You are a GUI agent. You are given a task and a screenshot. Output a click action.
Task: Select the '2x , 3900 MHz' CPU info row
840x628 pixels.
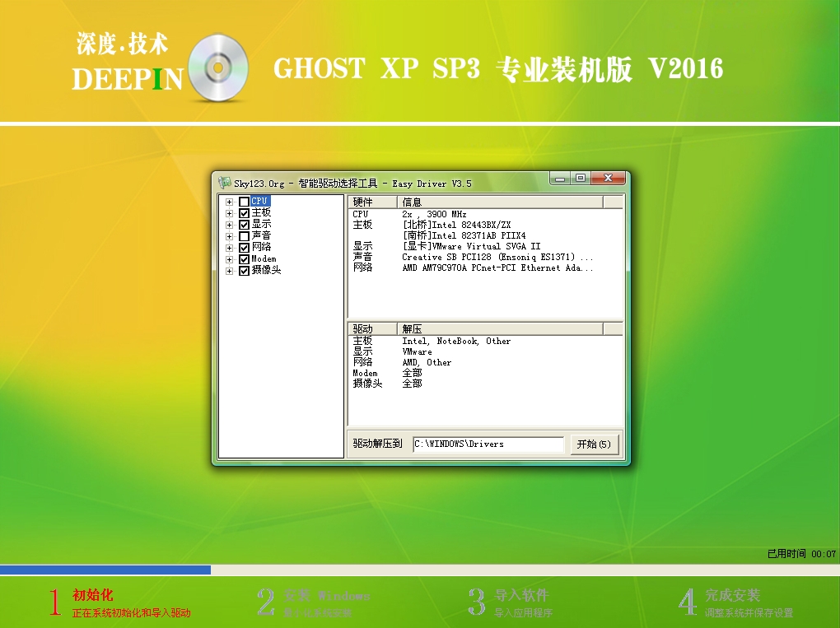pos(485,214)
